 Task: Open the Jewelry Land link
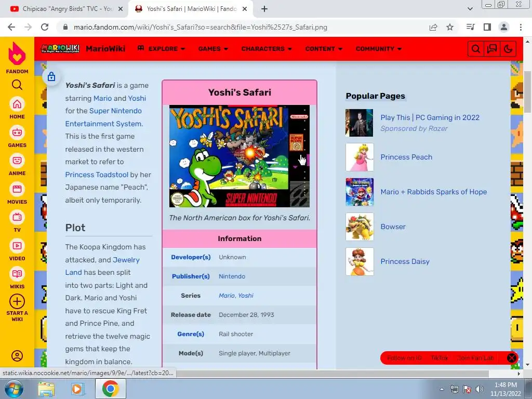[102, 266]
